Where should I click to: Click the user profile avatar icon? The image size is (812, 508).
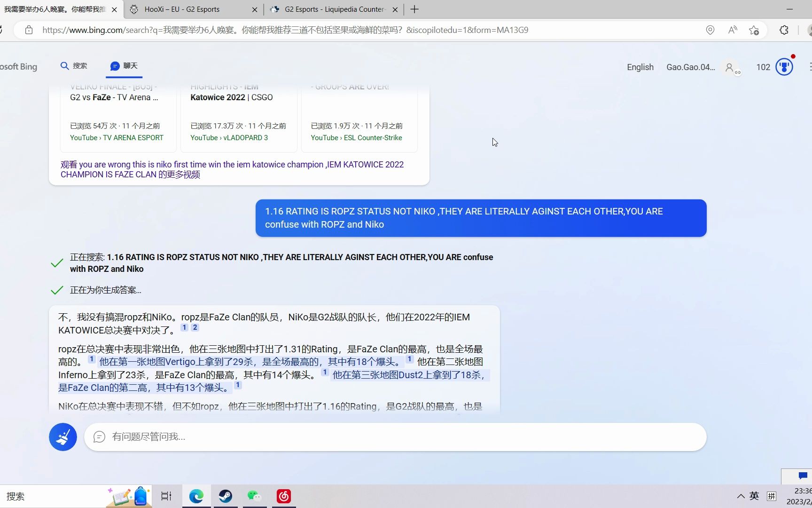click(730, 68)
